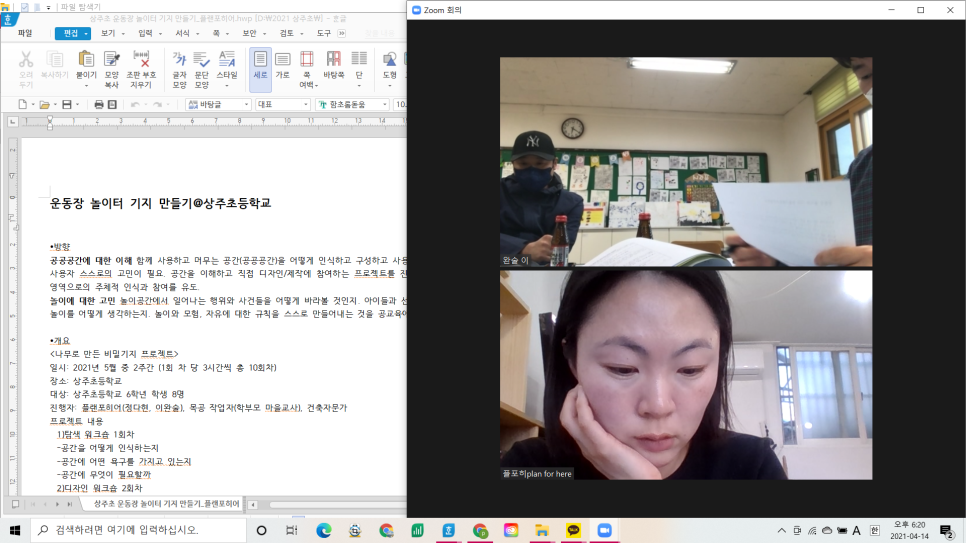Image resolution: width=966 pixels, height=543 pixels.
Task: Click the Zoom app icon in taskbar
Action: 604,530
